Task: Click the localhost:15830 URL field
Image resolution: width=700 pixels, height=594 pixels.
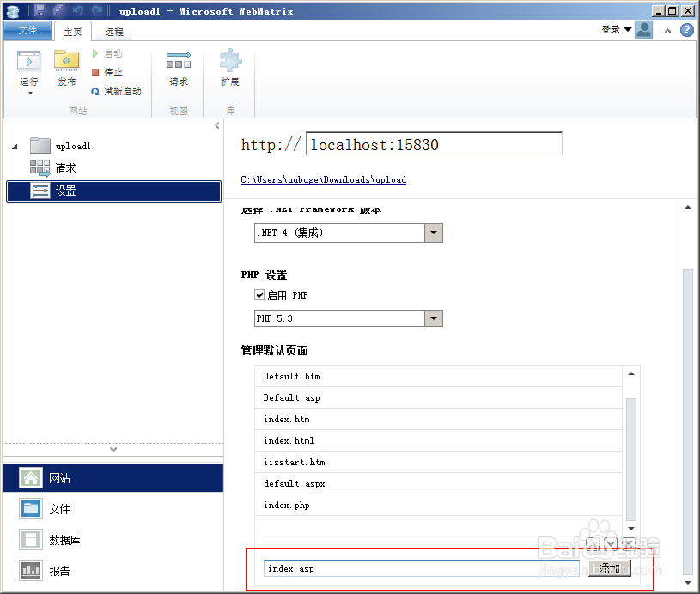Action: (x=434, y=143)
